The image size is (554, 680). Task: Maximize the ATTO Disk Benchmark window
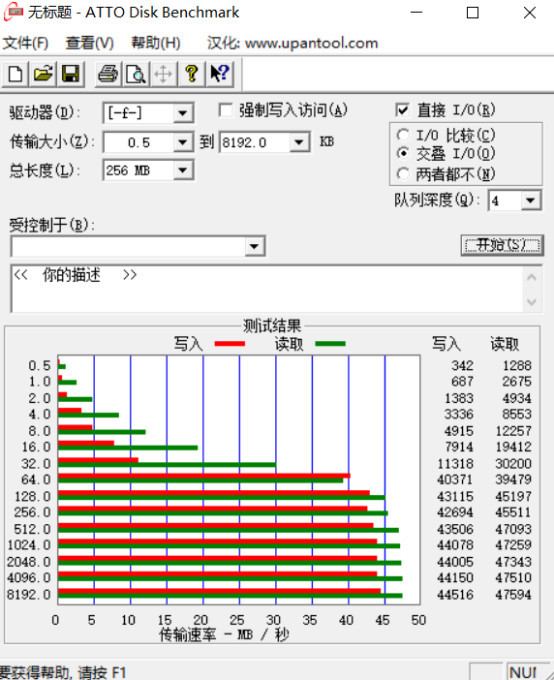[472, 13]
